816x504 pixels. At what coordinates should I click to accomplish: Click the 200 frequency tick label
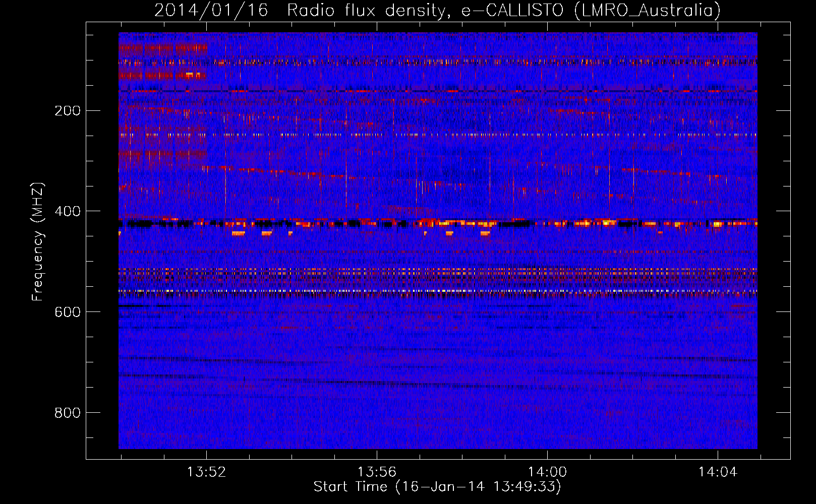[68, 110]
